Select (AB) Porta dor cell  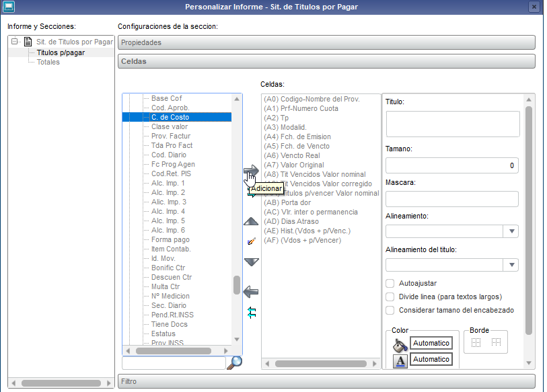pyautogui.click(x=287, y=202)
